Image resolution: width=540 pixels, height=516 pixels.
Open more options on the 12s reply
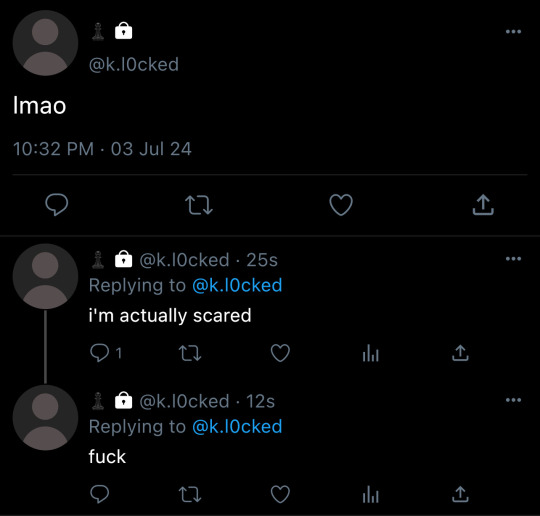point(513,400)
